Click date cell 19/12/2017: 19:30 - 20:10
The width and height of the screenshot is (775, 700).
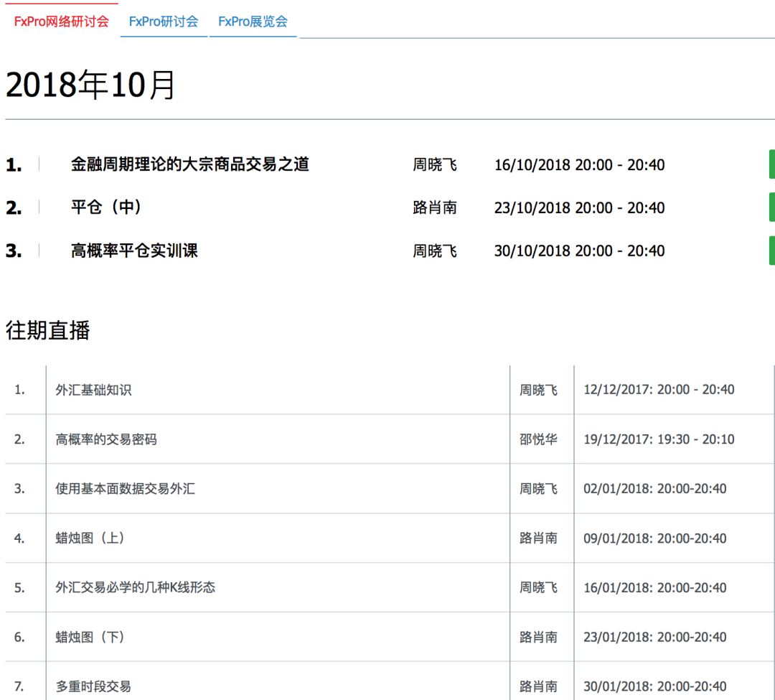(x=659, y=439)
